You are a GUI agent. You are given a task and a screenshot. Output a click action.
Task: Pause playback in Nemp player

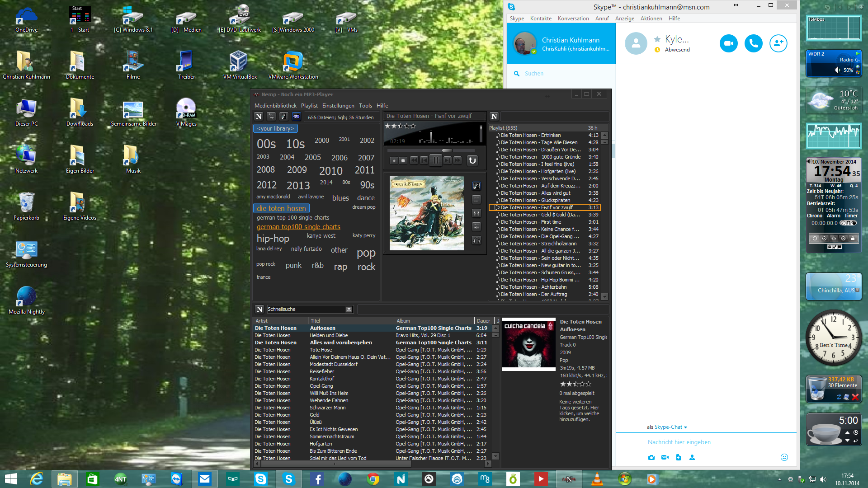coord(435,160)
